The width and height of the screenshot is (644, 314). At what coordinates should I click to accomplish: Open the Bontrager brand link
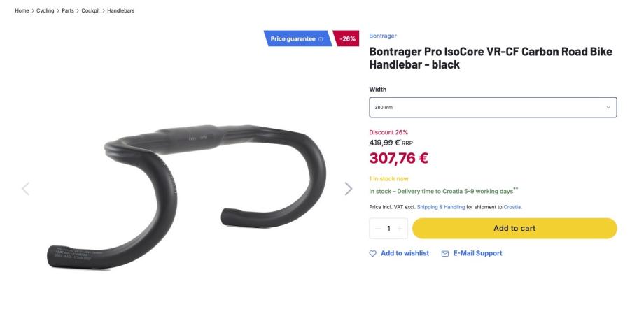coord(383,36)
